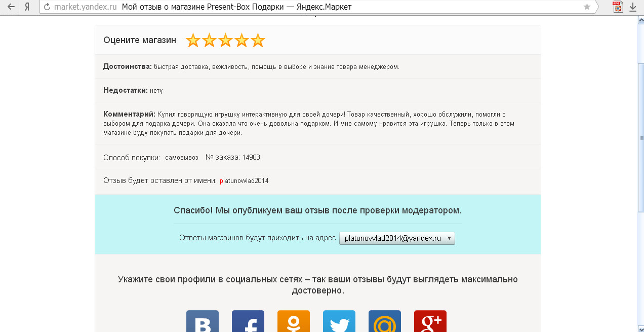Set the shop rating to four stars
This screenshot has width=644, height=332.
(x=241, y=41)
